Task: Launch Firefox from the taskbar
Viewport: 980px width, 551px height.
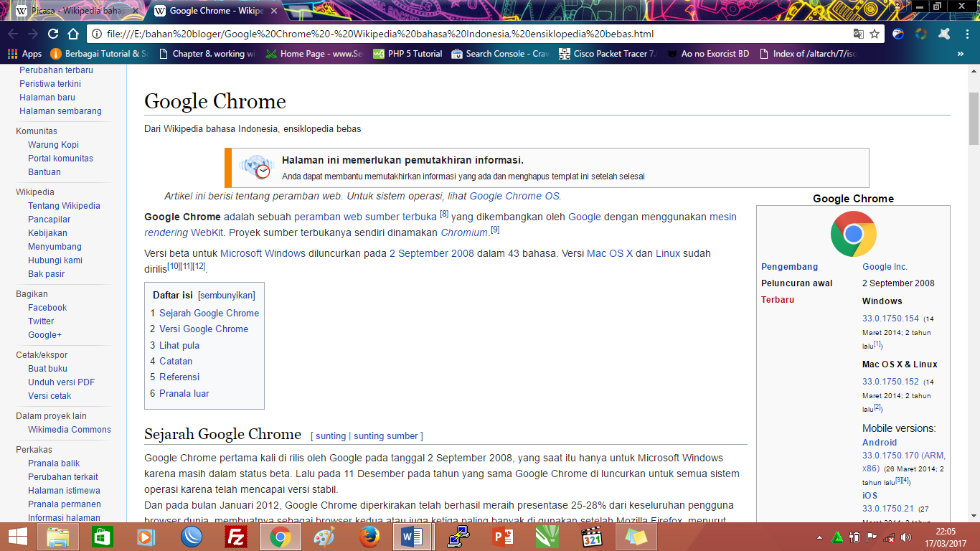Action: click(x=369, y=537)
